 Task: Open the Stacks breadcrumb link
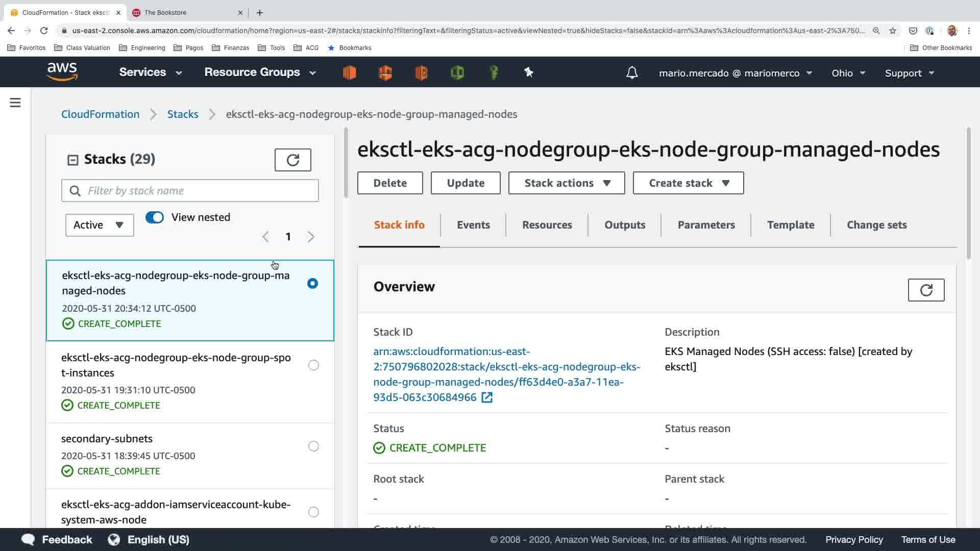click(183, 114)
